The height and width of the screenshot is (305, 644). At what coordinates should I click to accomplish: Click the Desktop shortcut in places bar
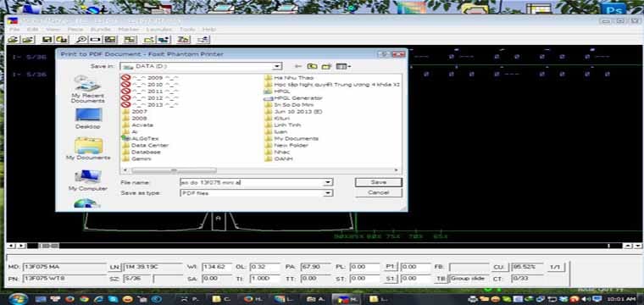point(88,119)
